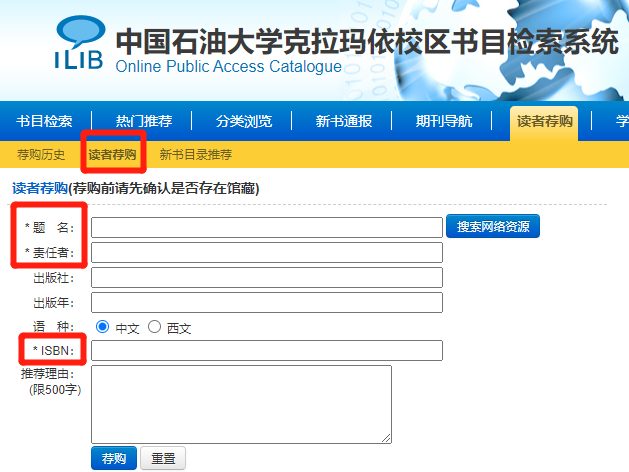The height and width of the screenshot is (472, 629).
Task: Click the 重置 reset button
Action: point(162,459)
